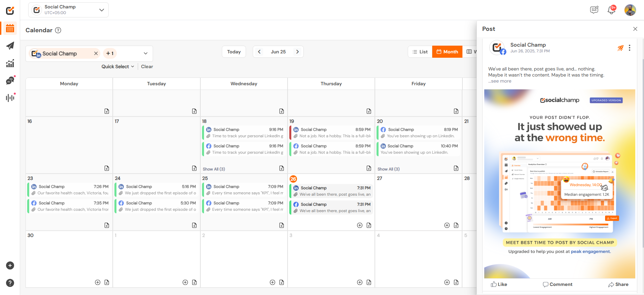Click the Clear link
Viewport: 644px width, 295px height.
[x=147, y=66]
